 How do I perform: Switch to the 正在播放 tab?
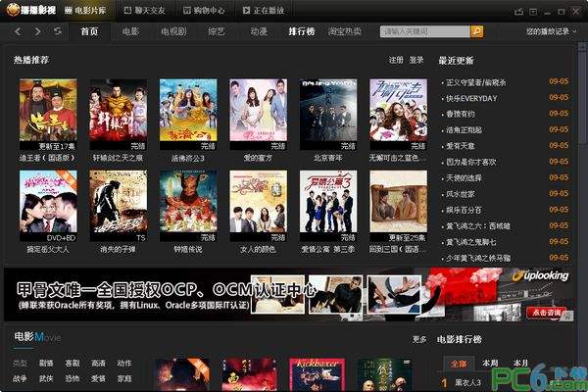coord(264,11)
